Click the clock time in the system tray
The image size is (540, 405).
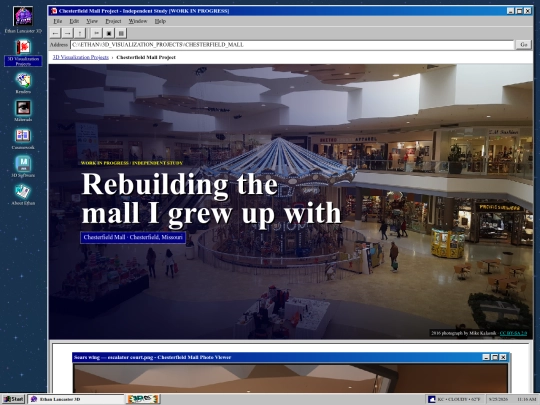pyautogui.click(x=527, y=399)
